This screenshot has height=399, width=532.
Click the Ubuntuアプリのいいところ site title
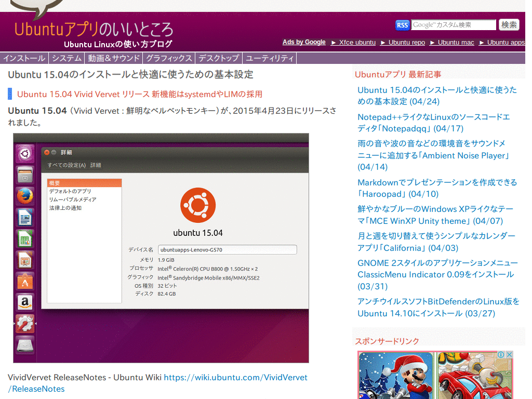[94, 30]
